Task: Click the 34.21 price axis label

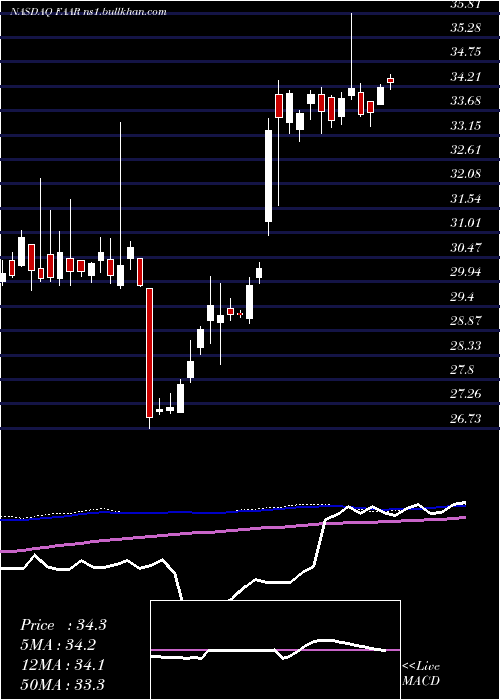Action: [x=465, y=77]
